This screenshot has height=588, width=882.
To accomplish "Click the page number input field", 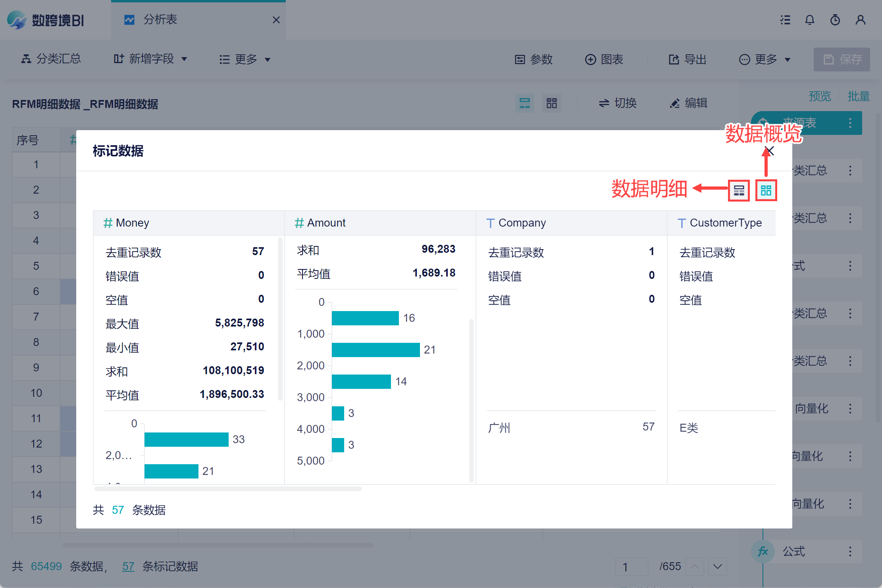I will tap(632, 567).
